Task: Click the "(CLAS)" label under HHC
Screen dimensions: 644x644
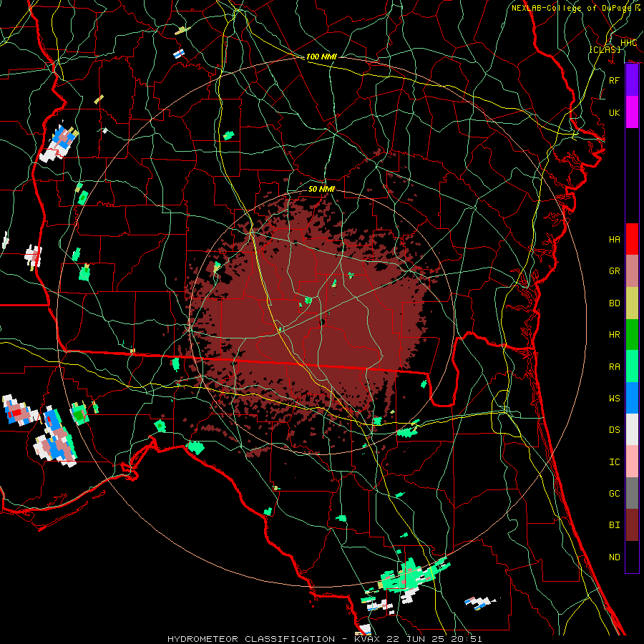Action: tap(605, 50)
